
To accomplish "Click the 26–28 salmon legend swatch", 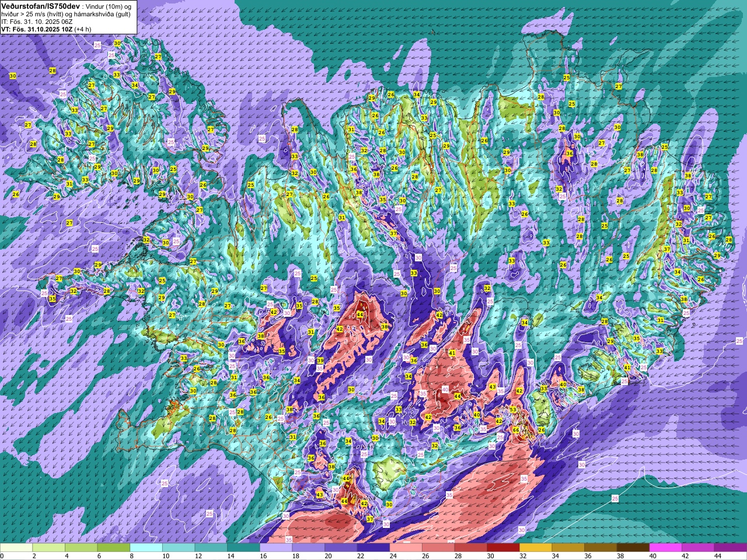I will point(438,548).
